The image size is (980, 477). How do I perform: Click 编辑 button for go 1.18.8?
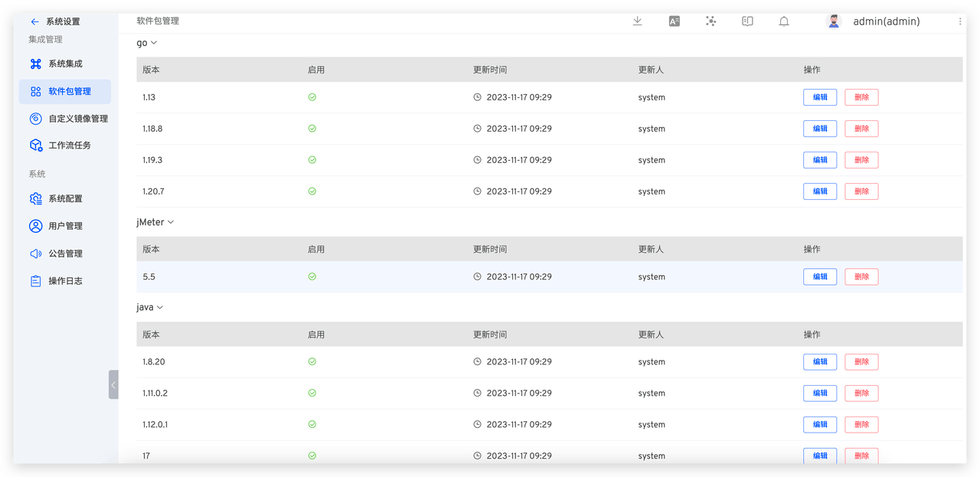pyautogui.click(x=820, y=129)
